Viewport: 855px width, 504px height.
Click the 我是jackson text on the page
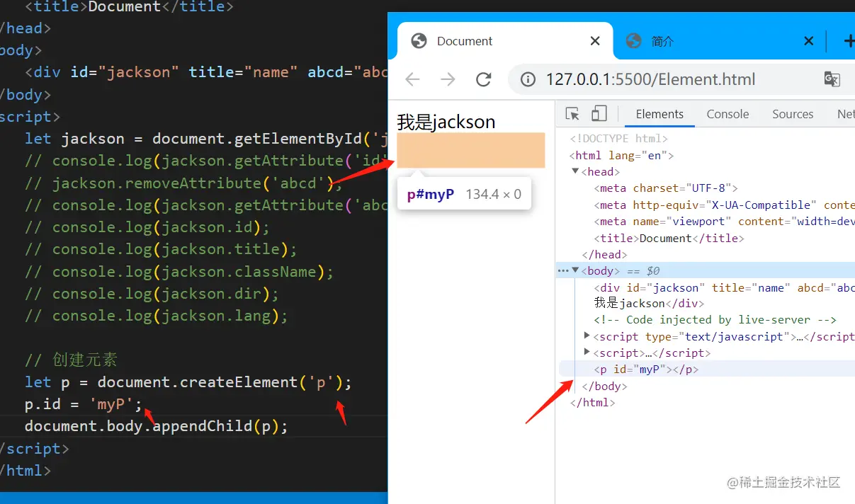point(446,122)
